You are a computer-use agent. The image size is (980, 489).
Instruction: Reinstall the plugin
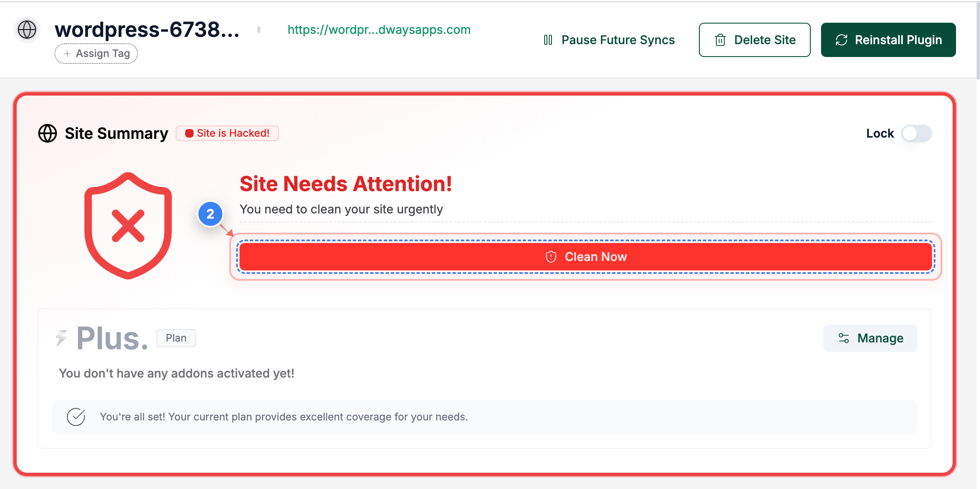coord(887,39)
